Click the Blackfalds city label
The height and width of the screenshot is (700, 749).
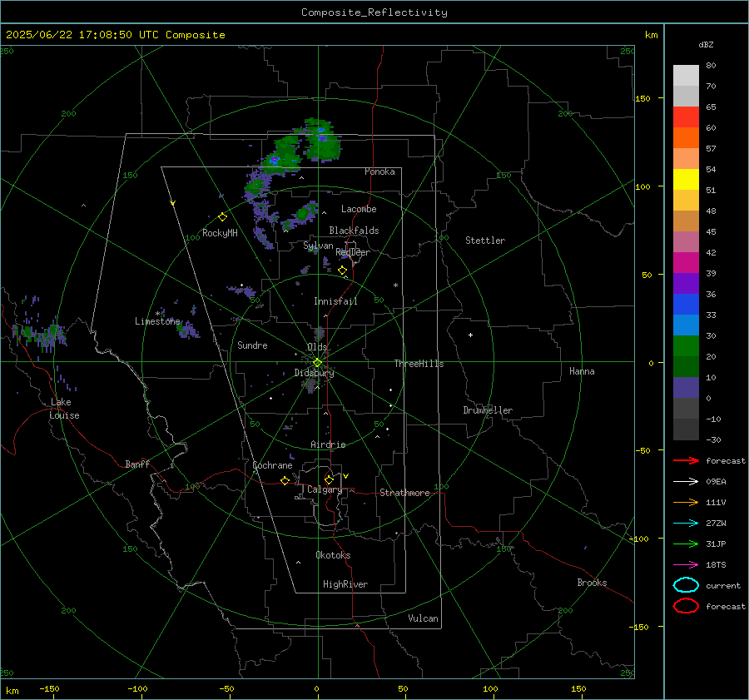(354, 231)
